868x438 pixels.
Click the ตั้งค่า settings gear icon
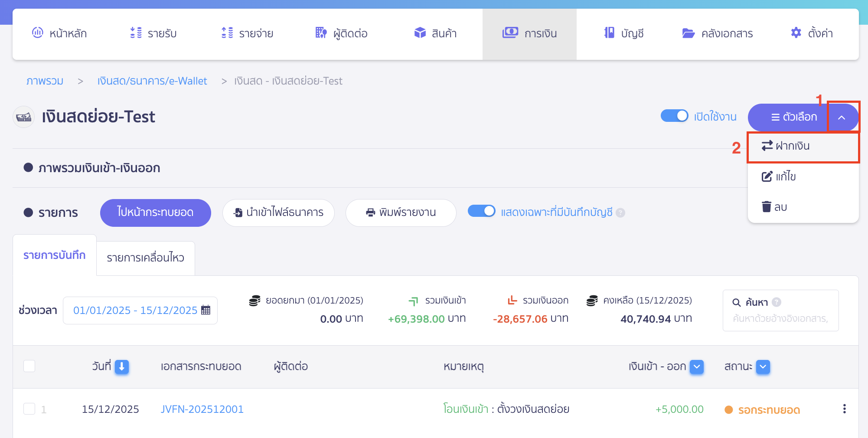[796, 33]
